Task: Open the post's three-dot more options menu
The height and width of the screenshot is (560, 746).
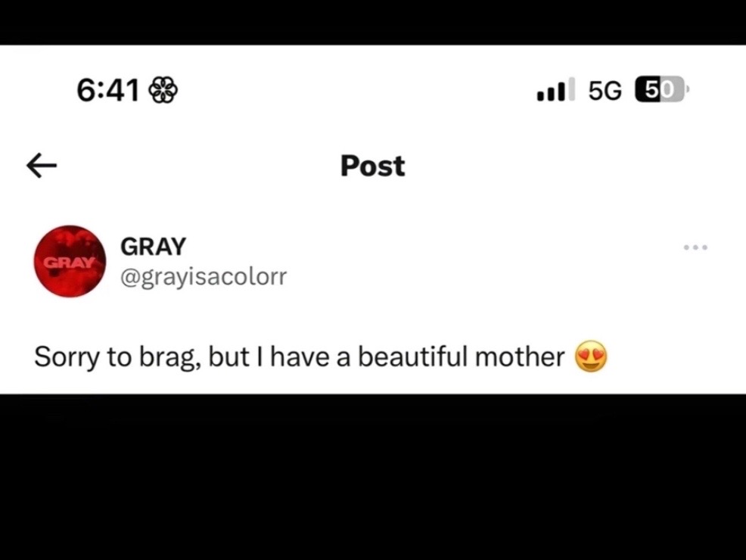Action: [x=695, y=247]
